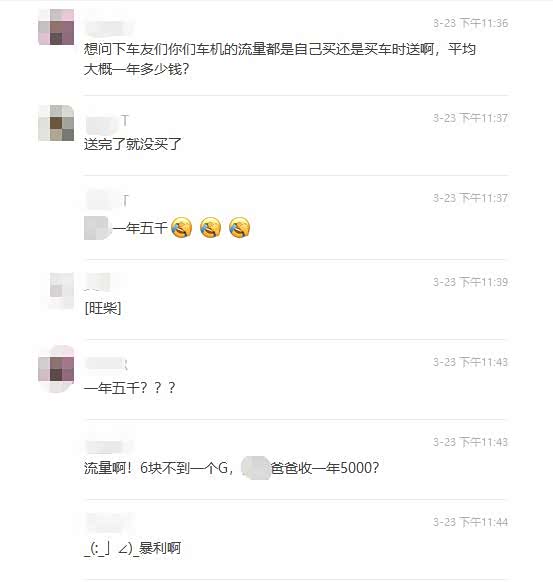Select the message '送完了就没买了'
This screenshot has height=582, width=553.
click(132, 144)
